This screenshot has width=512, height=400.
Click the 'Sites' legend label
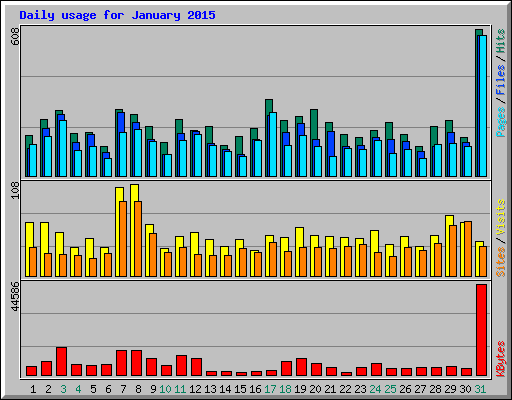(x=501, y=261)
